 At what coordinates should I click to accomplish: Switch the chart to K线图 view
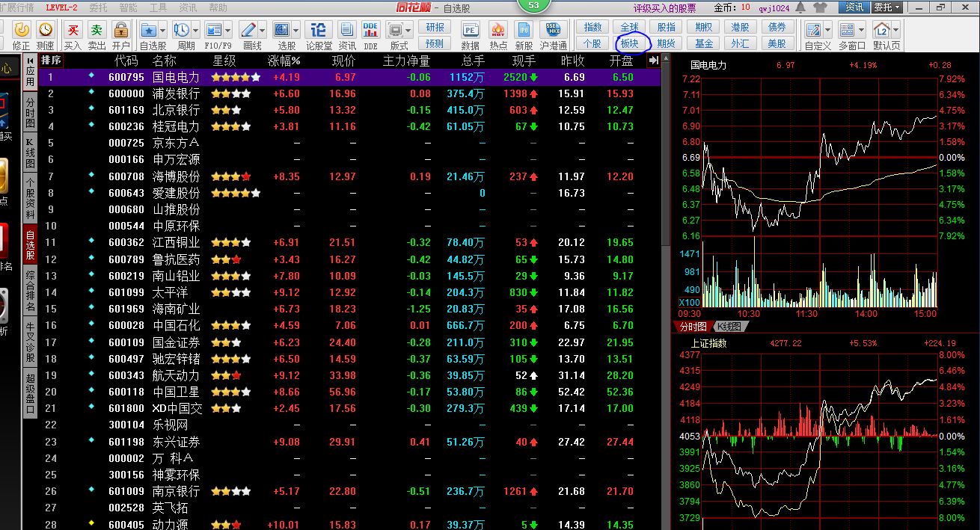[729, 327]
